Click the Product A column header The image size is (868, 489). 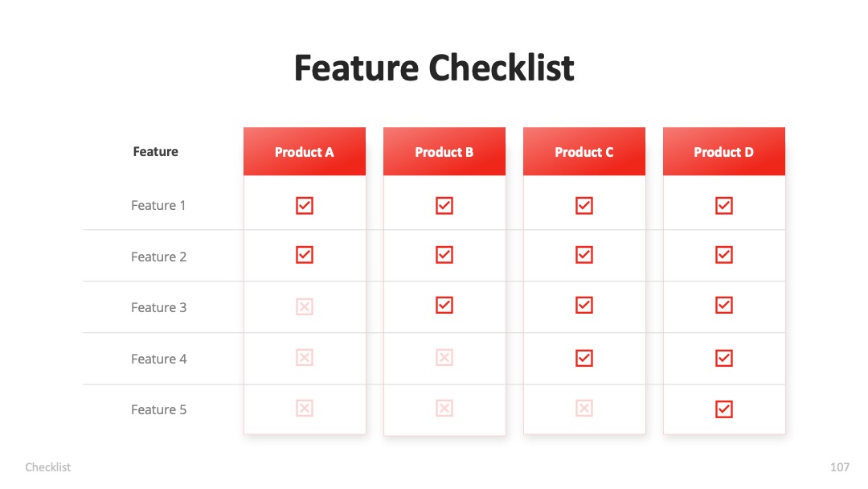coord(305,151)
